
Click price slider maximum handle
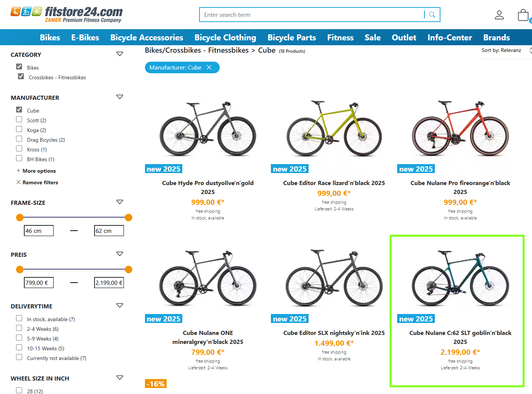(129, 270)
